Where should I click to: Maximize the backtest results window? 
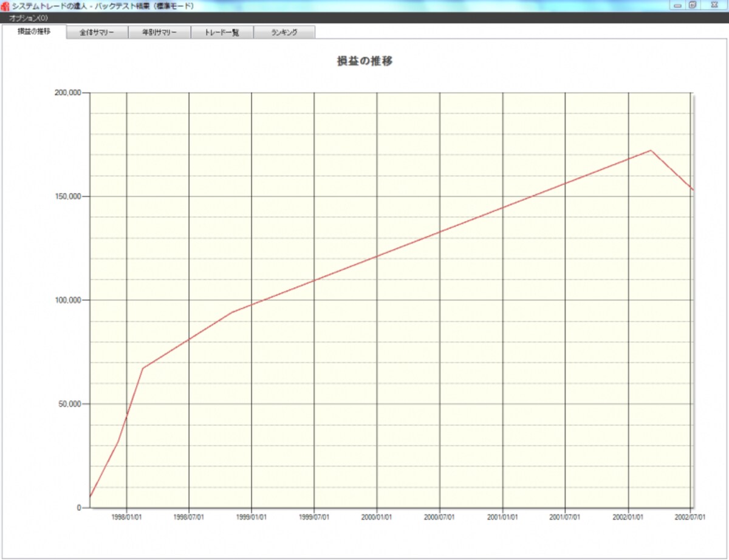(693, 5)
